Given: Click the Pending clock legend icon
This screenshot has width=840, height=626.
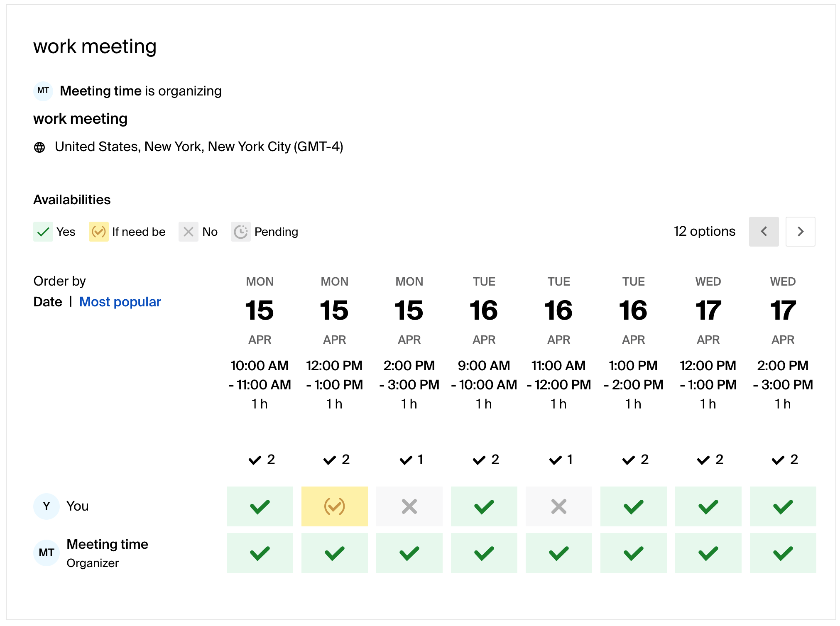Looking at the screenshot, I should pos(240,232).
